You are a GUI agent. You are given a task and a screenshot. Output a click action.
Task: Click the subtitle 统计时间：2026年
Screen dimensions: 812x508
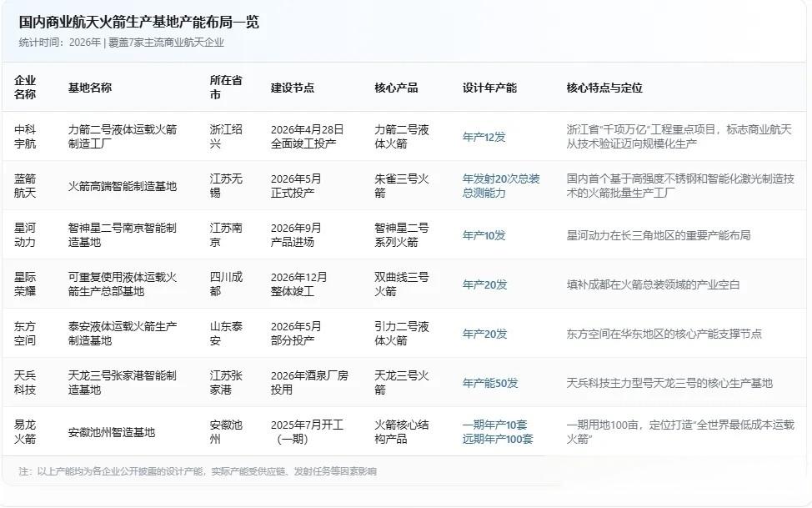[x=59, y=43]
